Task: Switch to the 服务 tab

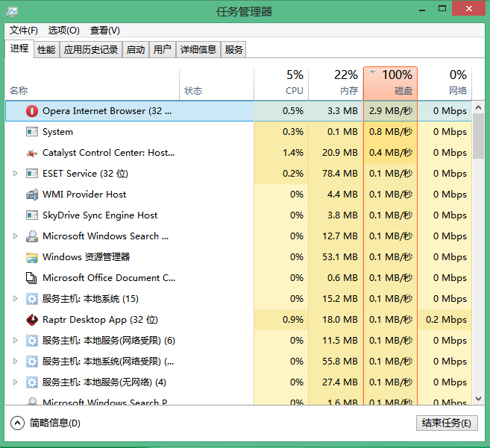Action: tap(233, 49)
